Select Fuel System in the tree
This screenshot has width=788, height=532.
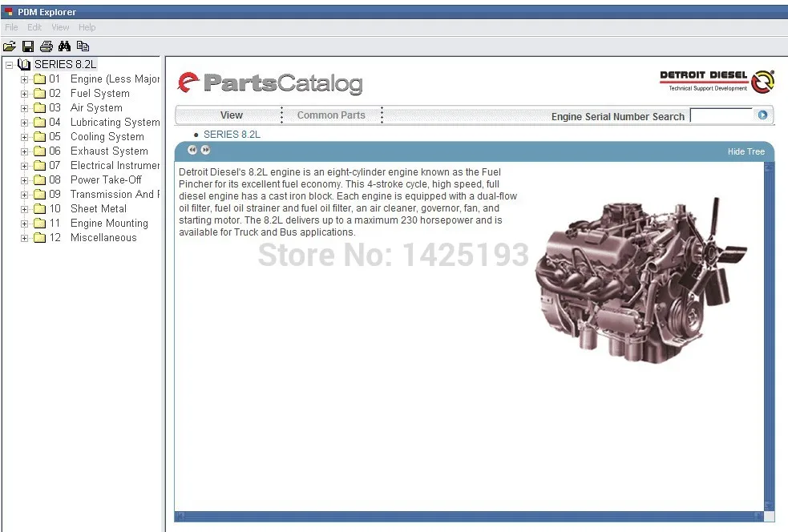pyautogui.click(x=100, y=94)
